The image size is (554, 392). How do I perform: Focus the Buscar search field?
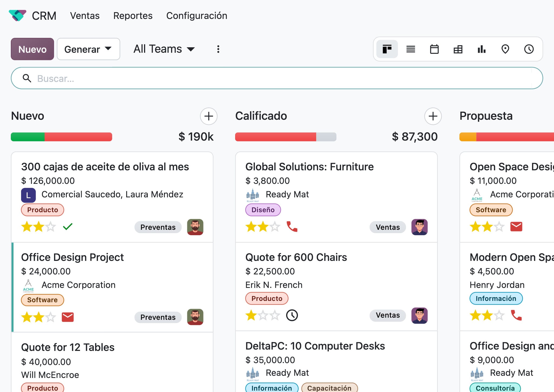point(277,78)
